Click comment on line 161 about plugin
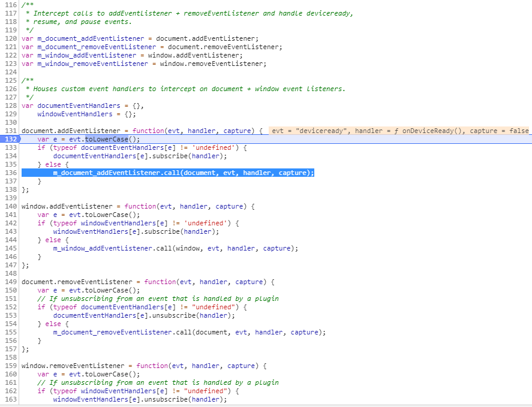The width and height of the screenshot is (532, 407). click(x=158, y=382)
